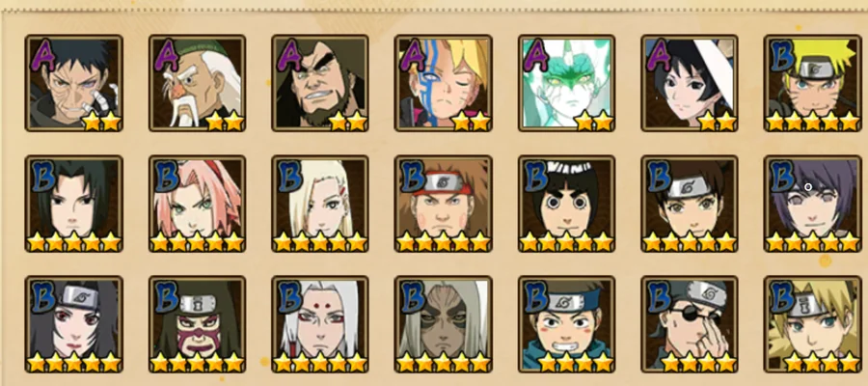Pick the ninja wearing round black sunglasses
Viewport: 868px width, 386px height.
click(690, 324)
